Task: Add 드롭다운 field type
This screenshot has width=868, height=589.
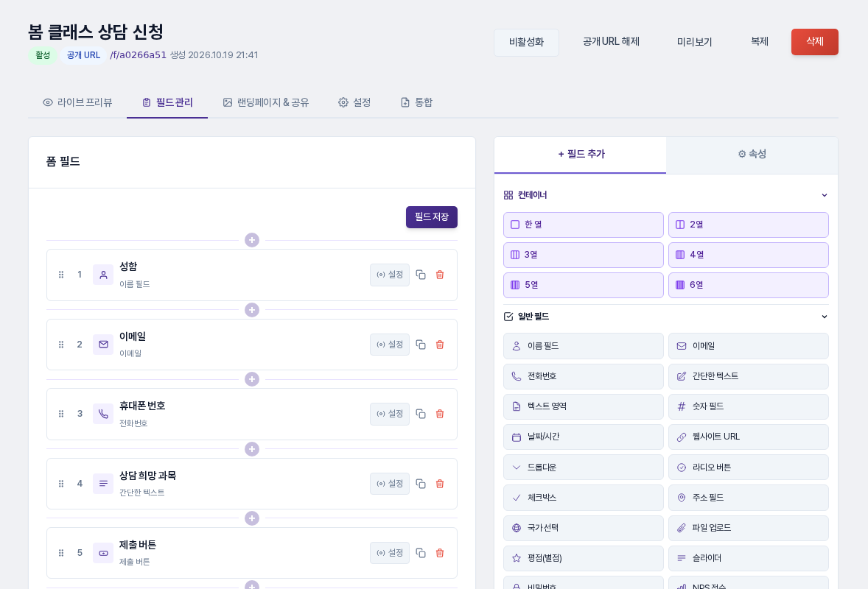Action: click(x=584, y=468)
